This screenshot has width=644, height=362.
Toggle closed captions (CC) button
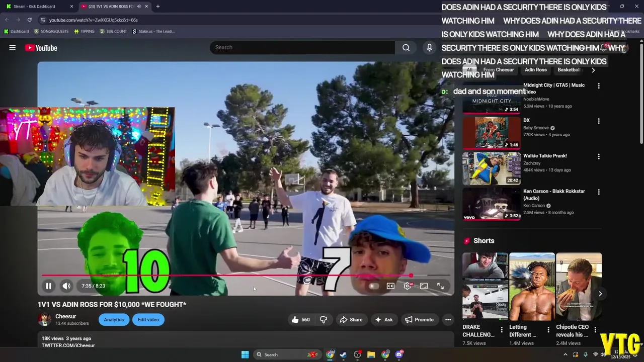pos(390,286)
